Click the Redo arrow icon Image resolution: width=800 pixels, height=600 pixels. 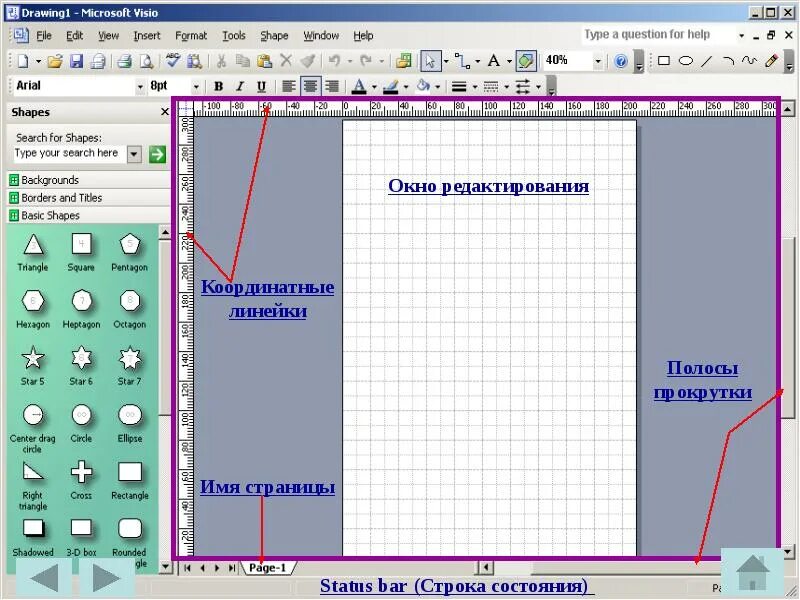click(366, 61)
